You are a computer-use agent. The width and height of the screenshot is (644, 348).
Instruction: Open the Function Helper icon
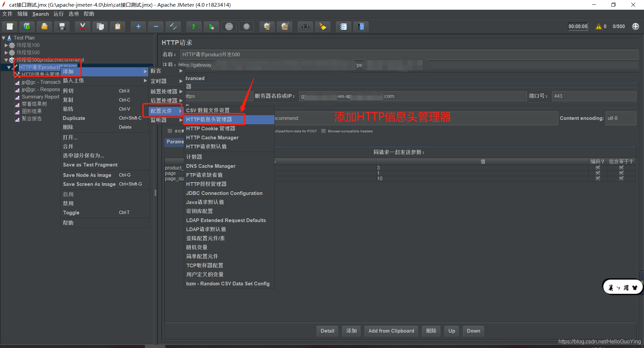[x=343, y=26]
